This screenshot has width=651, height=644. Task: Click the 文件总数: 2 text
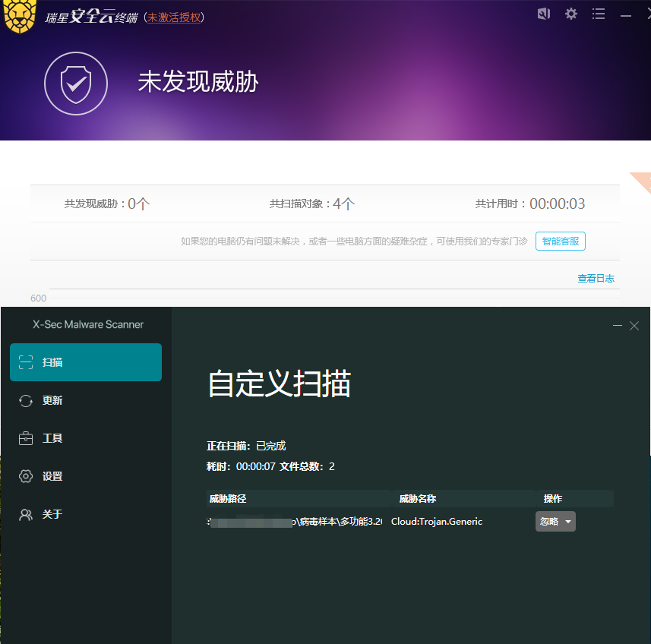pyautogui.click(x=307, y=466)
